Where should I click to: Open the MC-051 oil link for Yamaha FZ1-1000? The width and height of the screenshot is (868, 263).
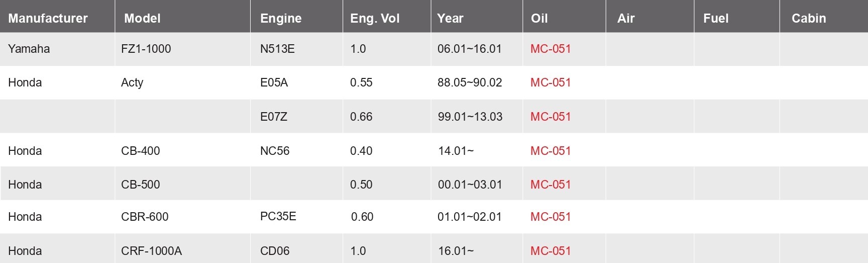[x=551, y=49]
